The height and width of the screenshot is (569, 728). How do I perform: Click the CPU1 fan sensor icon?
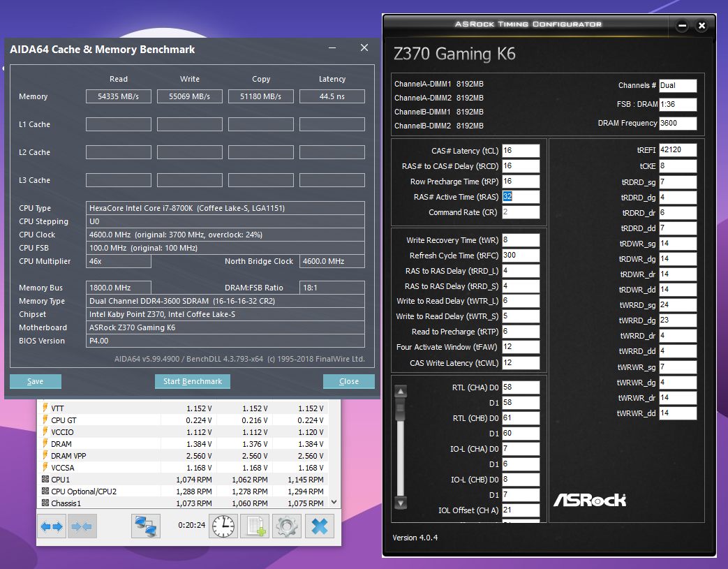(x=45, y=479)
